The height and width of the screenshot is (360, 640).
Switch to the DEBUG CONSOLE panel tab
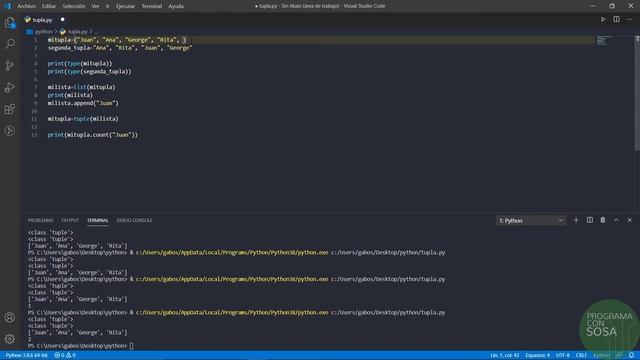pyautogui.click(x=134, y=220)
